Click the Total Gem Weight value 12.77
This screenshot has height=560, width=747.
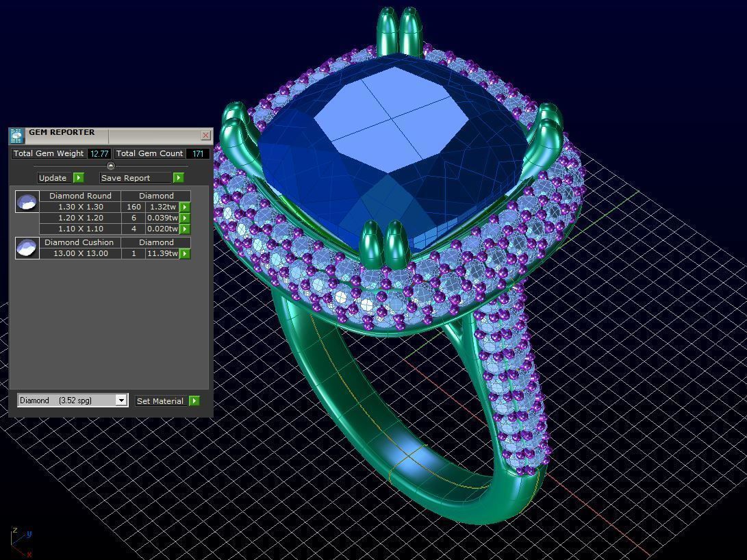click(x=99, y=153)
